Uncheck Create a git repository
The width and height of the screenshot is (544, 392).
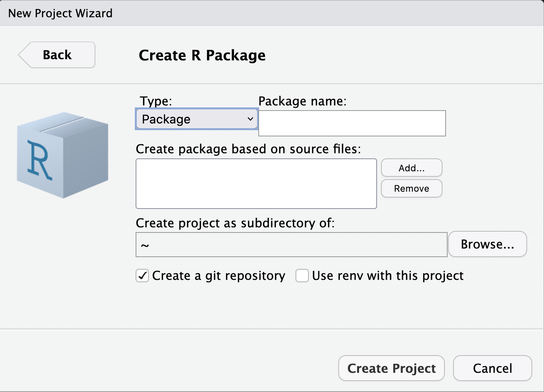click(x=142, y=276)
